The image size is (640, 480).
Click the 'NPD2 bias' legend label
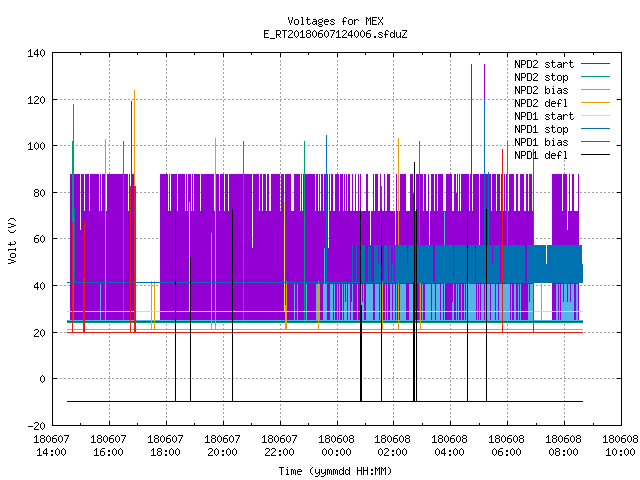(x=541, y=90)
